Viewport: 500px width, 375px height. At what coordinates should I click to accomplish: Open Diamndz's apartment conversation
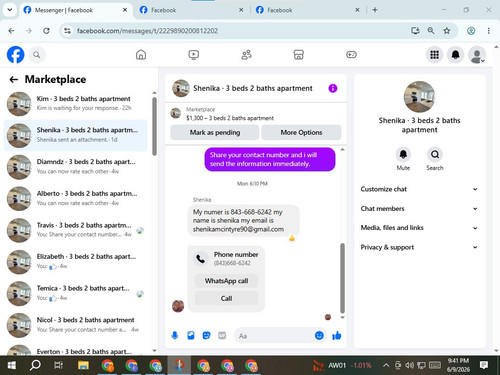click(x=76, y=167)
